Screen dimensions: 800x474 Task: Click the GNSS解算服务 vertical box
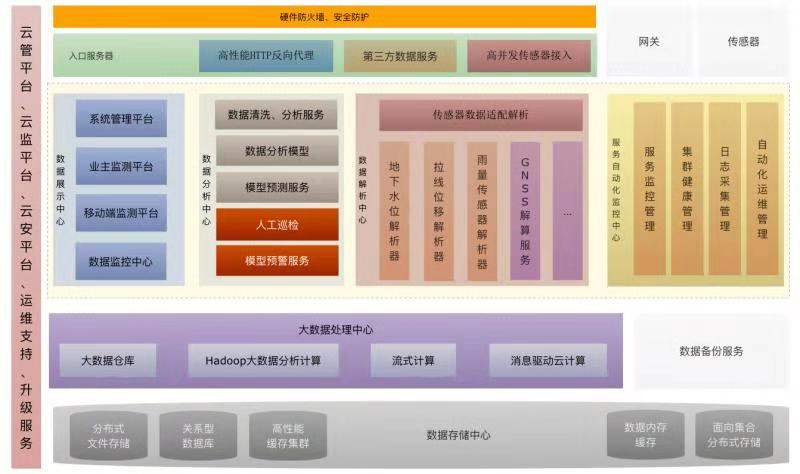(x=525, y=211)
